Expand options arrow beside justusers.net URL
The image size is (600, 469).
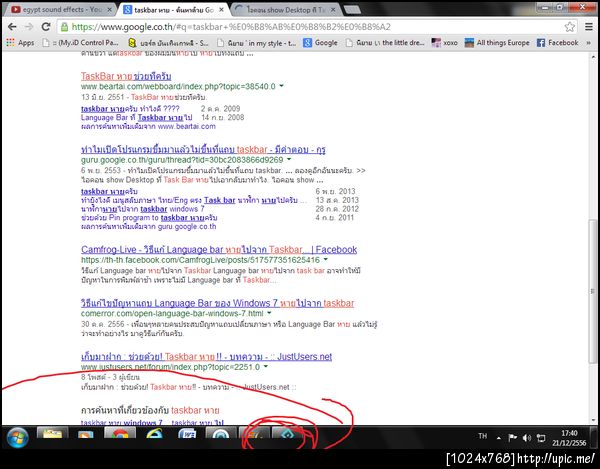click(x=266, y=366)
